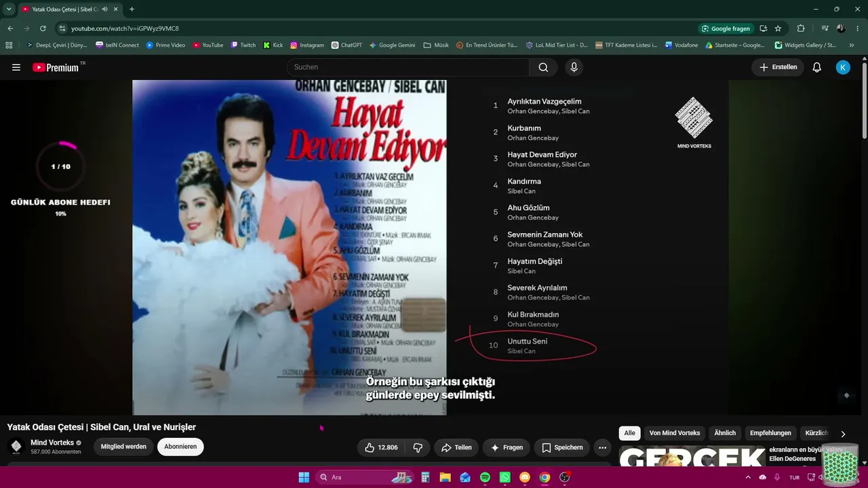Screen dimensions: 868x488
Task: Show more filter chips with the arrow
Action: [843, 434]
